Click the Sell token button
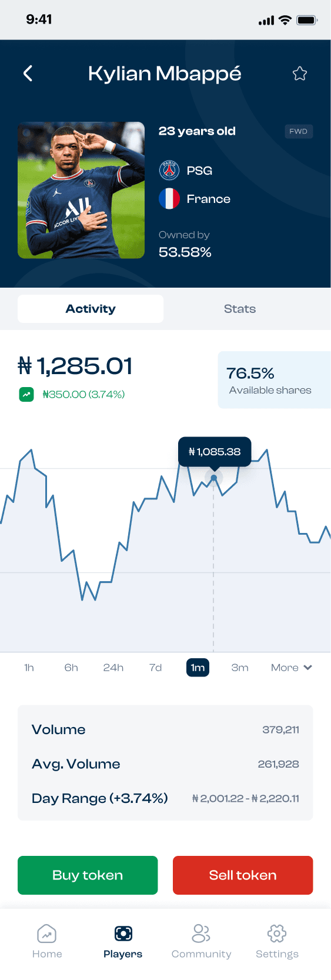Screen dimensions: 331x980 243,875
